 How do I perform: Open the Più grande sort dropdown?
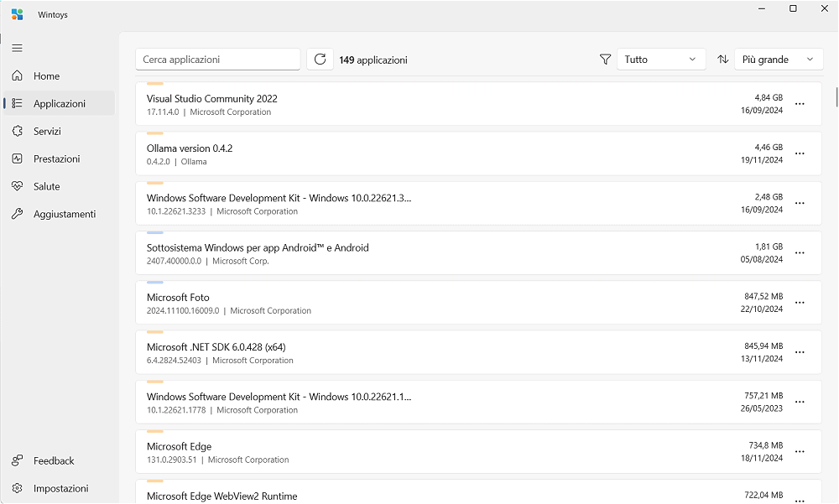tap(779, 60)
